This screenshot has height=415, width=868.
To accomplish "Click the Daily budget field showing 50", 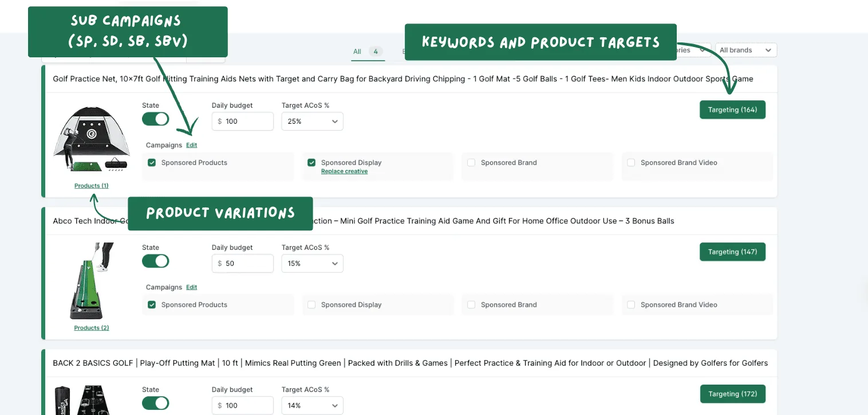I will point(243,264).
